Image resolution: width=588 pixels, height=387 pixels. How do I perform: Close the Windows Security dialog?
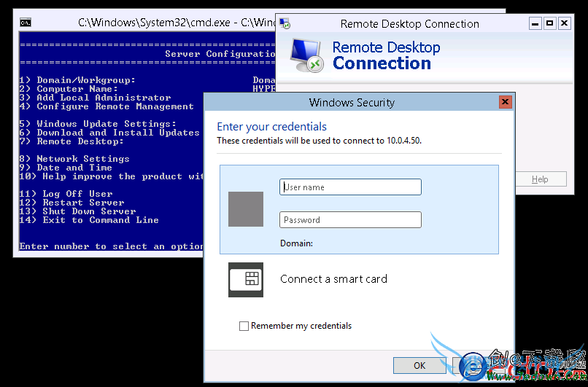tap(505, 102)
